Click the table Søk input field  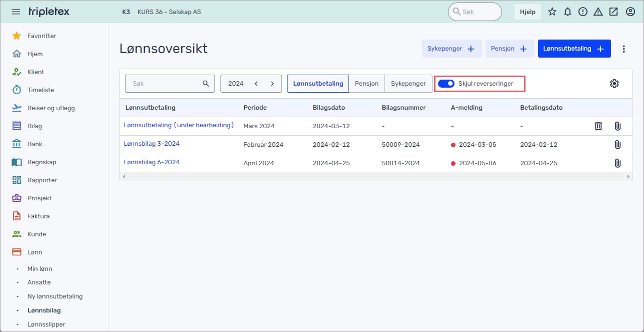click(x=170, y=84)
